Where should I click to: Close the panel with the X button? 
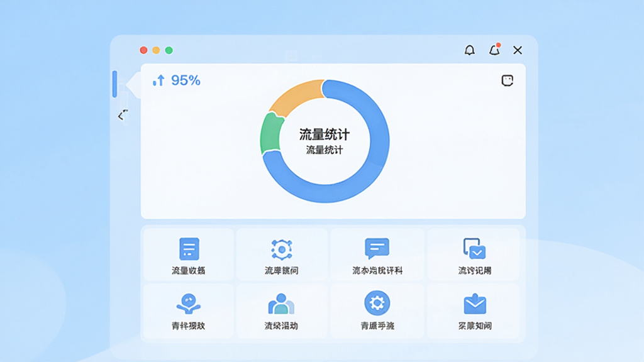(x=518, y=50)
